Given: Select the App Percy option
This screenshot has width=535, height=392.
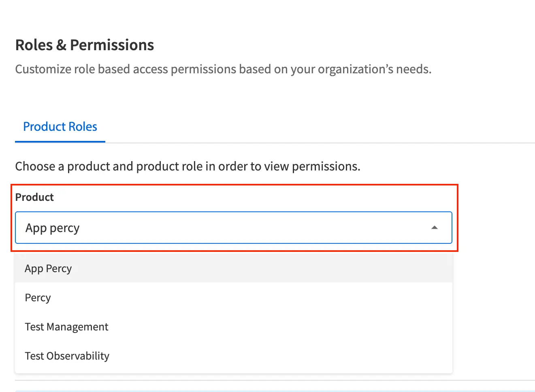Looking at the screenshot, I should [48, 268].
